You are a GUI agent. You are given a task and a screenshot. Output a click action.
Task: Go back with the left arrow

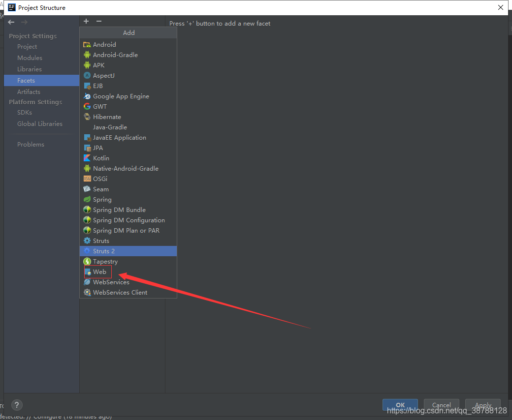(x=11, y=22)
